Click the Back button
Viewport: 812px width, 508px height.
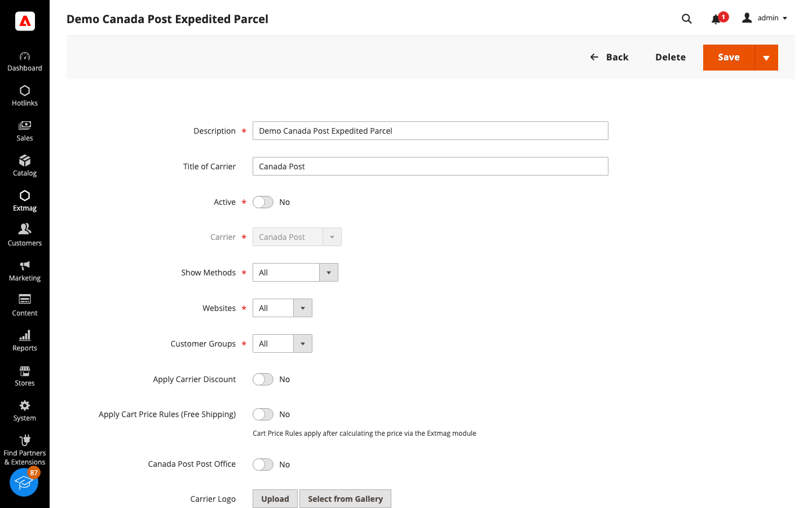click(609, 57)
